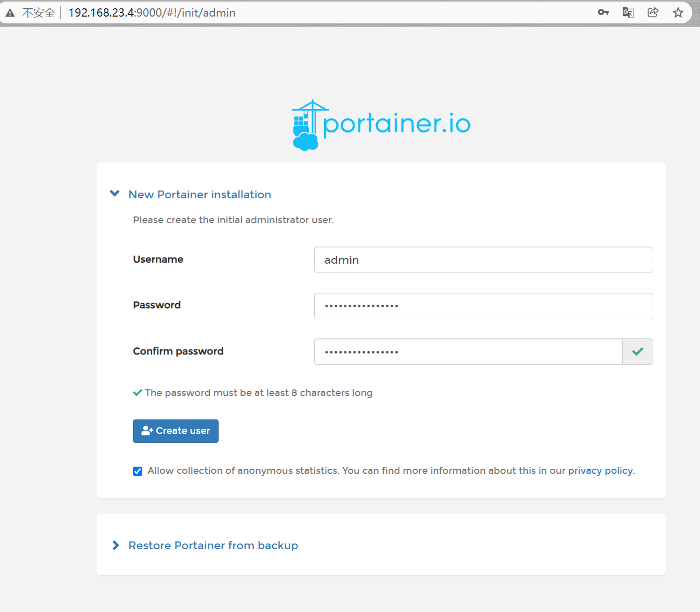Click the translate page icon

pos(628,12)
